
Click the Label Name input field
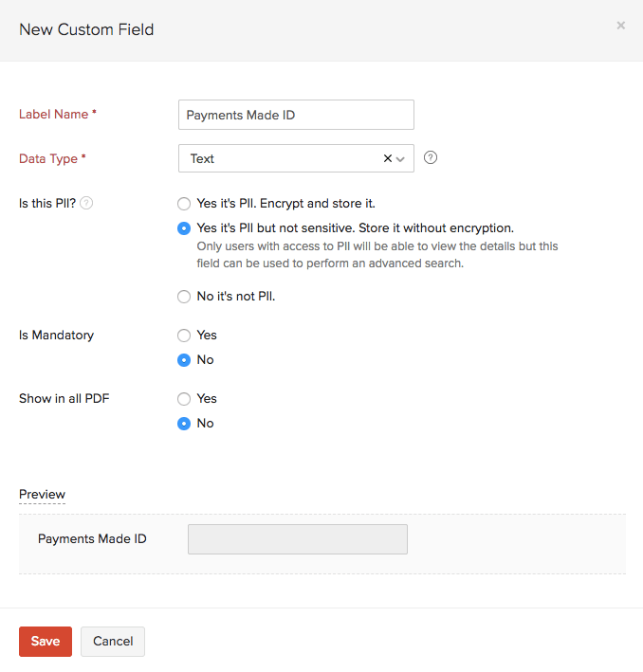pyautogui.click(x=296, y=115)
